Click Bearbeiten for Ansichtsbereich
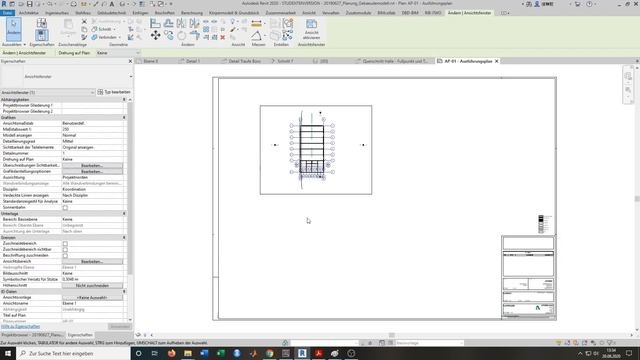 92,261
